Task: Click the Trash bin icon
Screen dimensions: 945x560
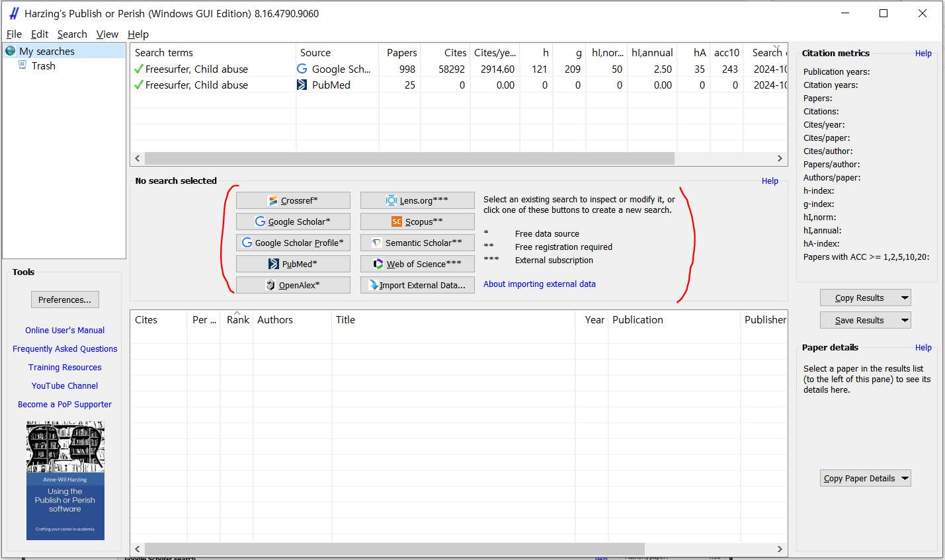Action: 22,65
